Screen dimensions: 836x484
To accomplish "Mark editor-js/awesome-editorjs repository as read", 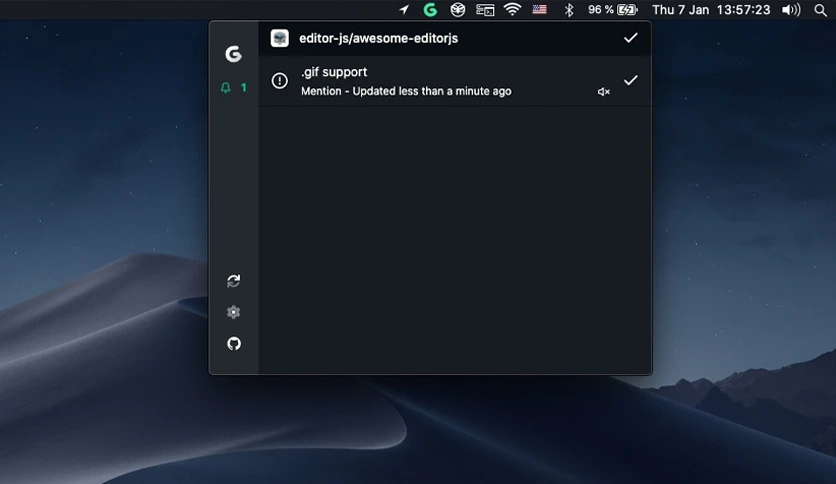I will click(x=631, y=38).
